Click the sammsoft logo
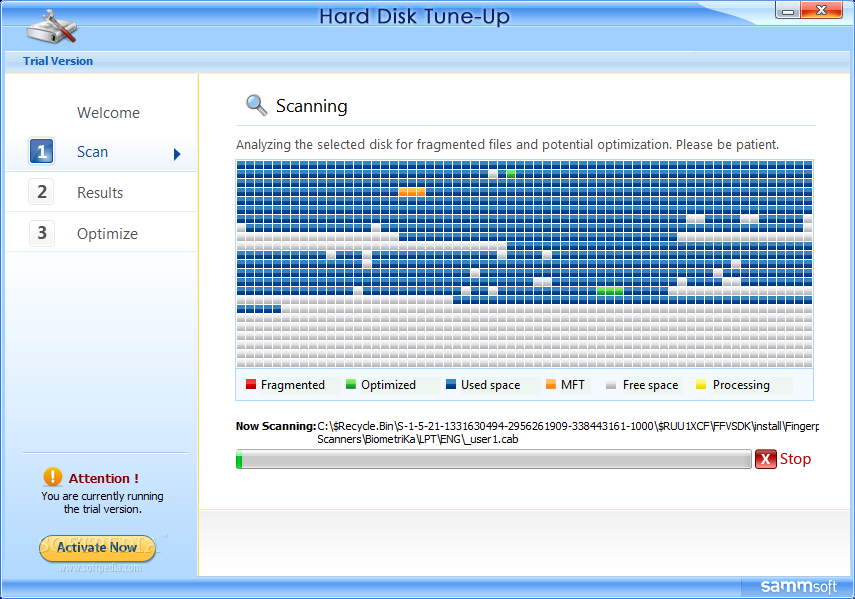 [798, 586]
